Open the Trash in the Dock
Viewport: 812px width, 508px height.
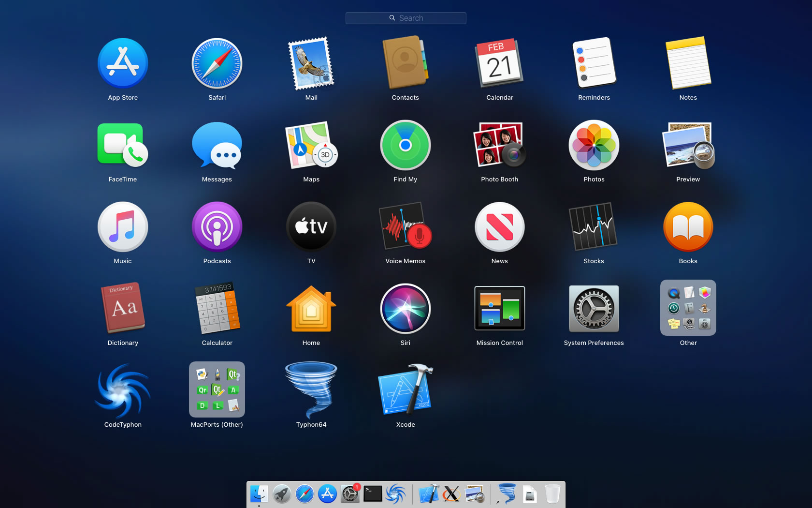click(552, 494)
